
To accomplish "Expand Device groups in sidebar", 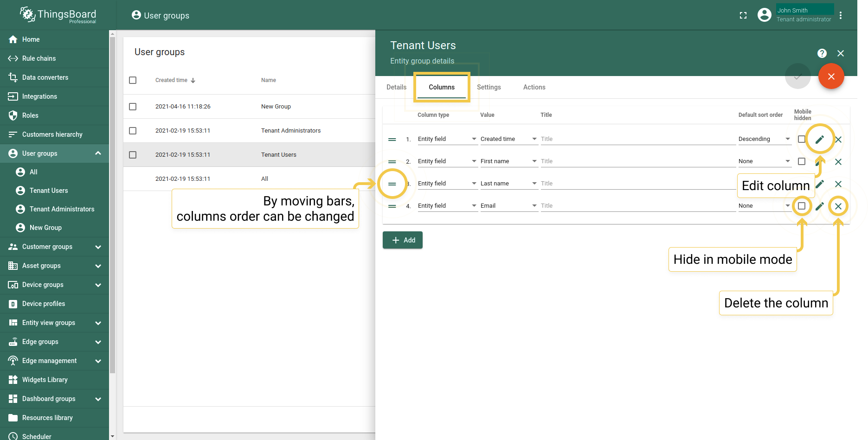I will (x=98, y=285).
